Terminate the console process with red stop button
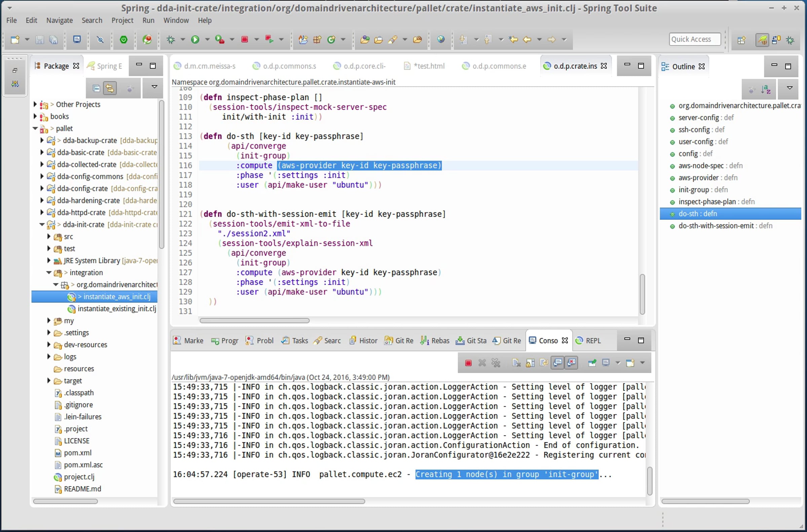This screenshot has width=807, height=532. pyautogui.click(x=468, y=363)
